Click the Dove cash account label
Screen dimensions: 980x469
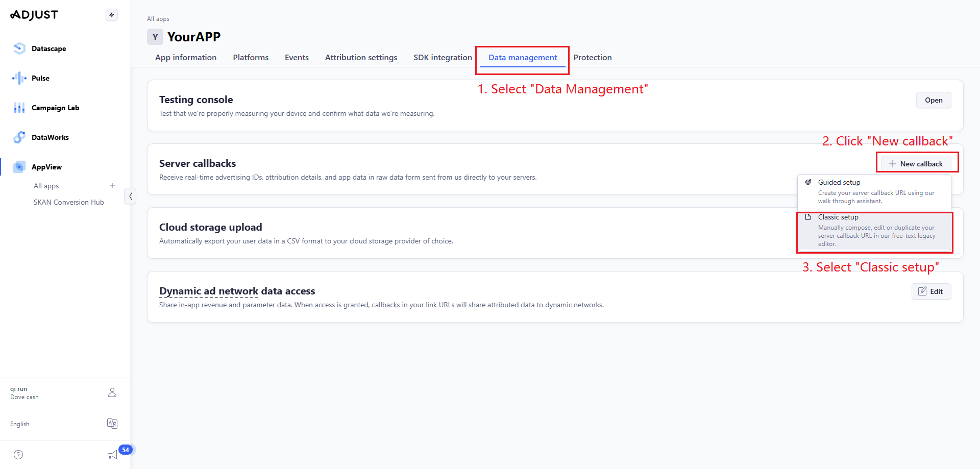click(24, 397)
